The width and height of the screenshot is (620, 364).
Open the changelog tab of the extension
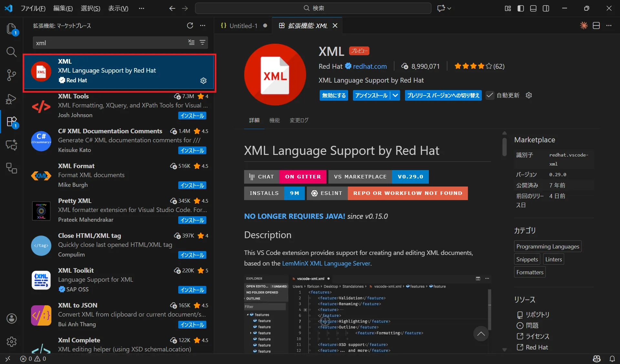click(299, 120)
